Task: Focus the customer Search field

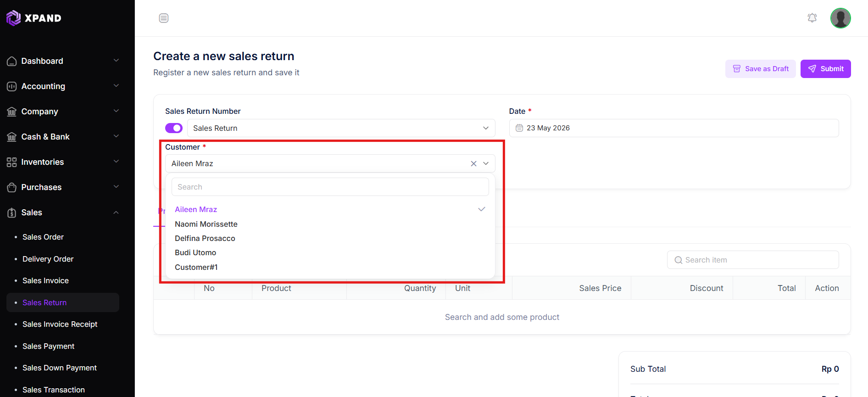Action: coord(330,187)
